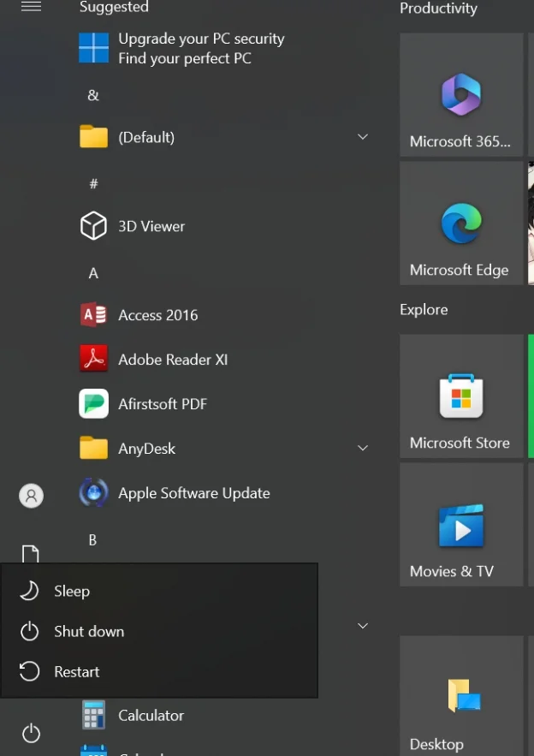Launch the Microsoft Edge tile

click(461, 223)
